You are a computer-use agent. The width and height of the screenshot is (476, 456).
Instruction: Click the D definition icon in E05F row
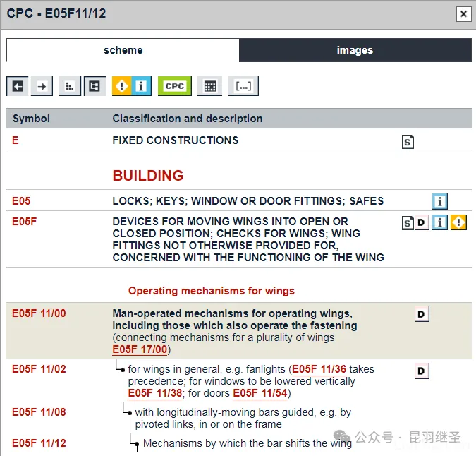(422, 223)
